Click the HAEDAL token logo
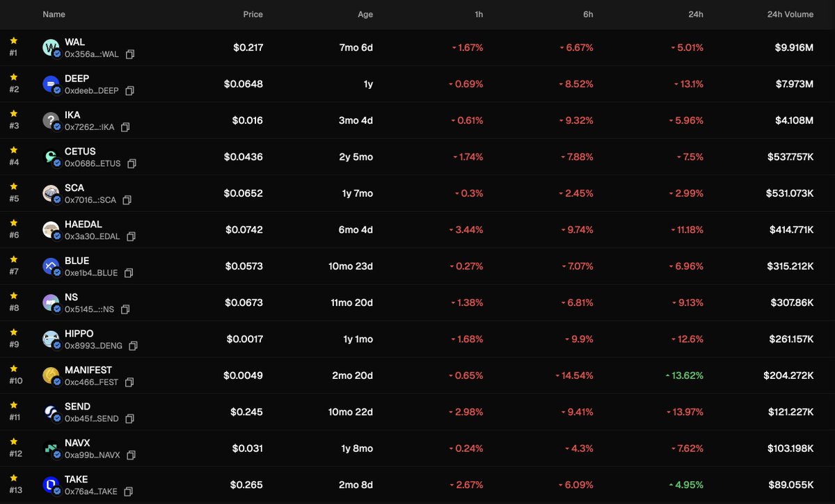 click(x=51, y=229)
